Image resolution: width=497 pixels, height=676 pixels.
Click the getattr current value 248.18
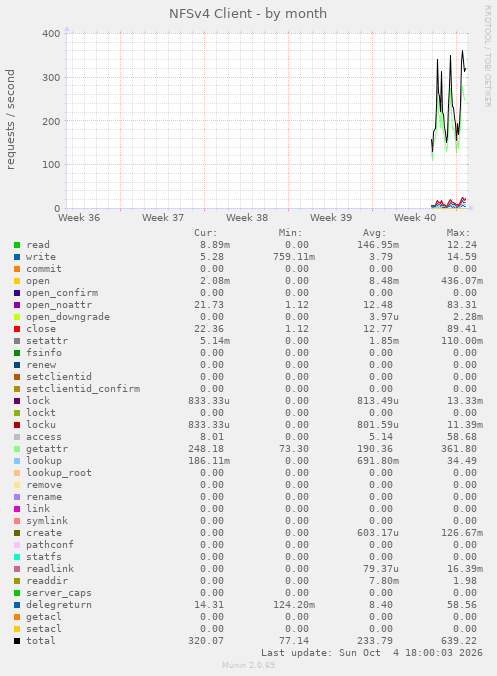coord(206,449)
